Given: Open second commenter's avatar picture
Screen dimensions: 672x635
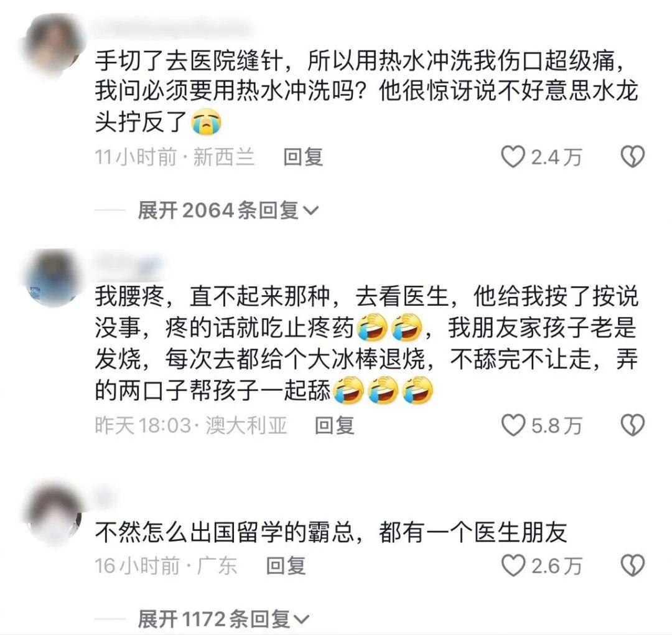Looking at the screenshot, I should [52, 279].
